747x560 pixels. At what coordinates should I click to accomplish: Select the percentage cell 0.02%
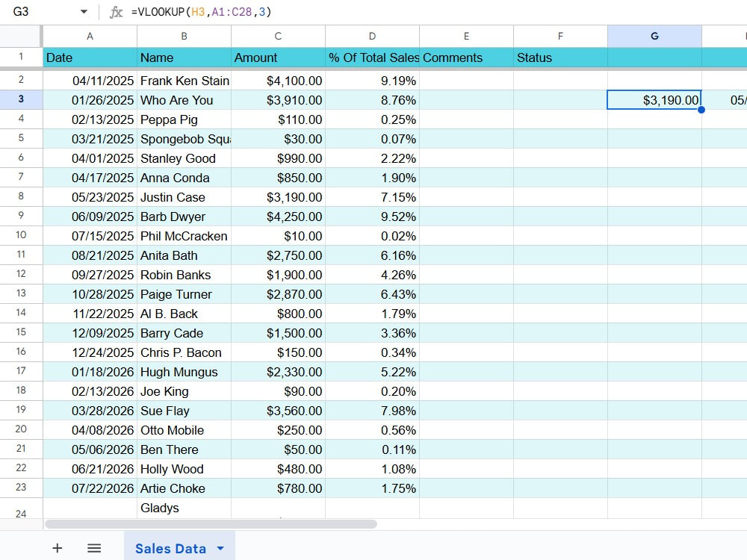point(372,236)
